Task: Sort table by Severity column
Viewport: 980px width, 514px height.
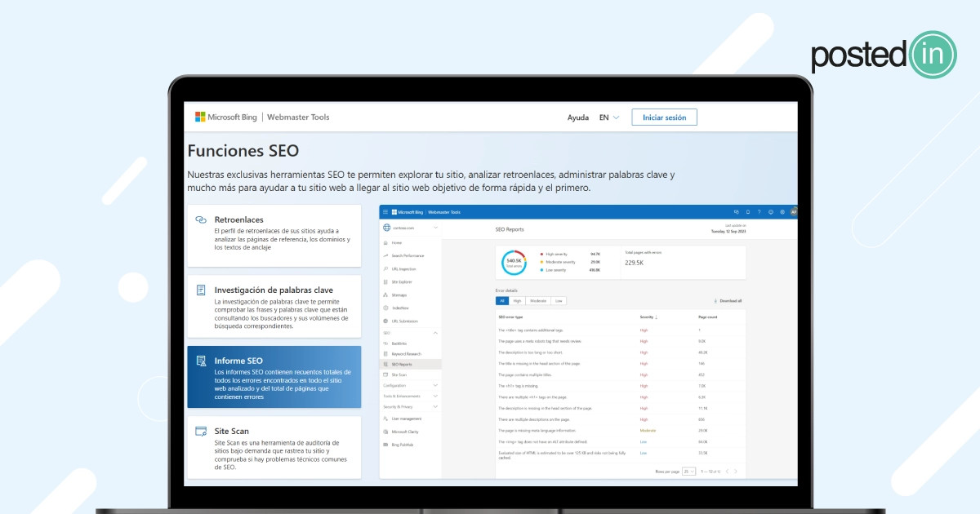Action: coord(649,317)
